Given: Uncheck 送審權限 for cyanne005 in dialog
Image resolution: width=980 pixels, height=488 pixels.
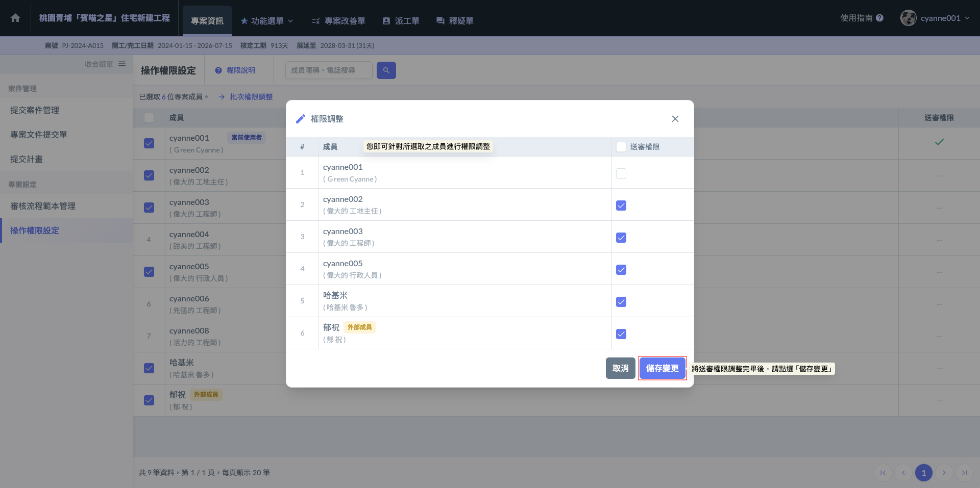Looking at the screenshot, I should click(621, 270).
